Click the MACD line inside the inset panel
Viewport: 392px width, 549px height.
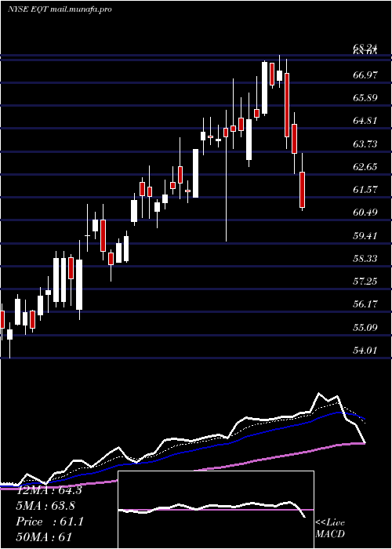(x=212, y=508)
